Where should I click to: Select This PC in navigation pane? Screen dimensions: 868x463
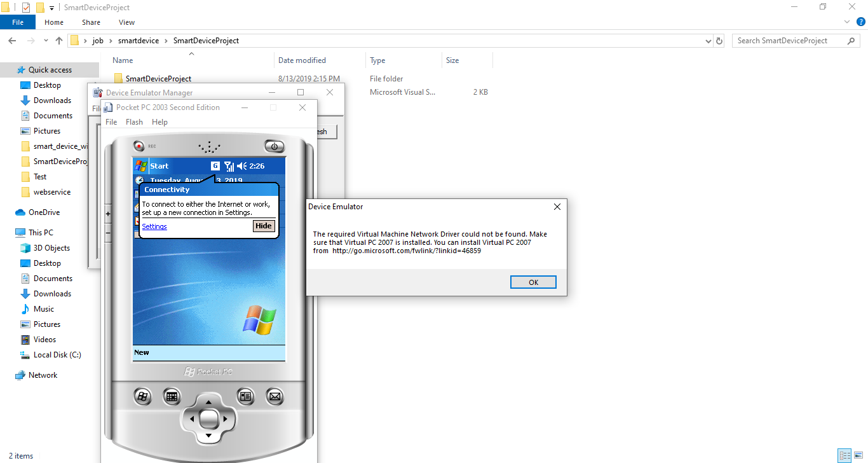41,233
